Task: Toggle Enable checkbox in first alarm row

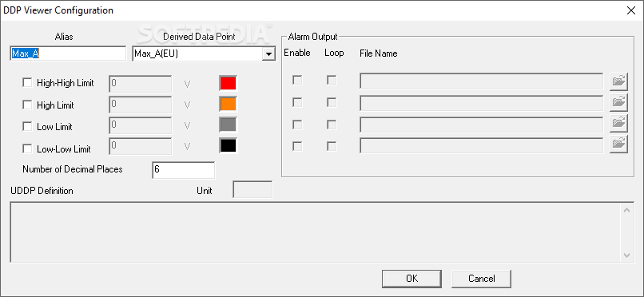Action: [297, 81]
